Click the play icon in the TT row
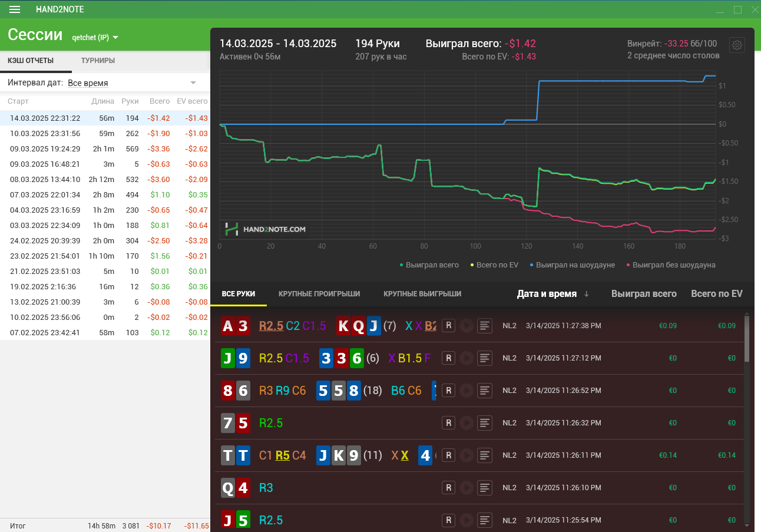 tap(466, 455)
